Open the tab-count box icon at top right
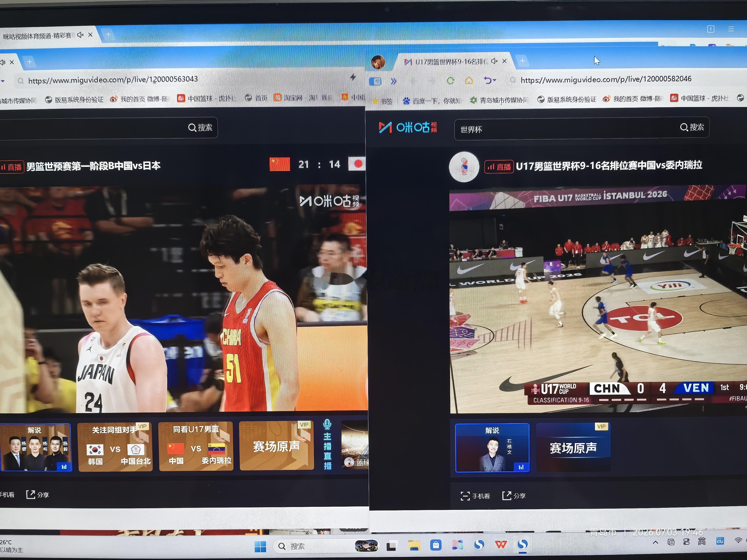The width and height of the screenshot is (747, 560). 711,29
